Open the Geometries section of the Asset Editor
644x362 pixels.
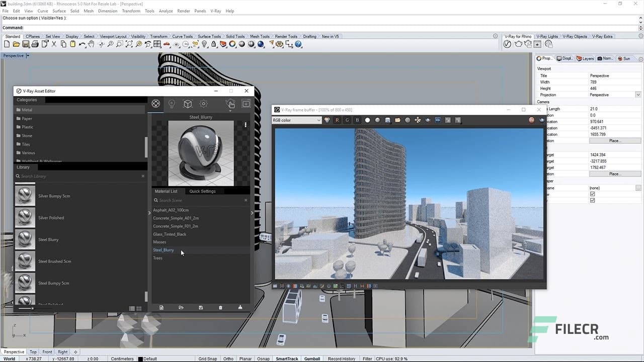tap(188, 104)
